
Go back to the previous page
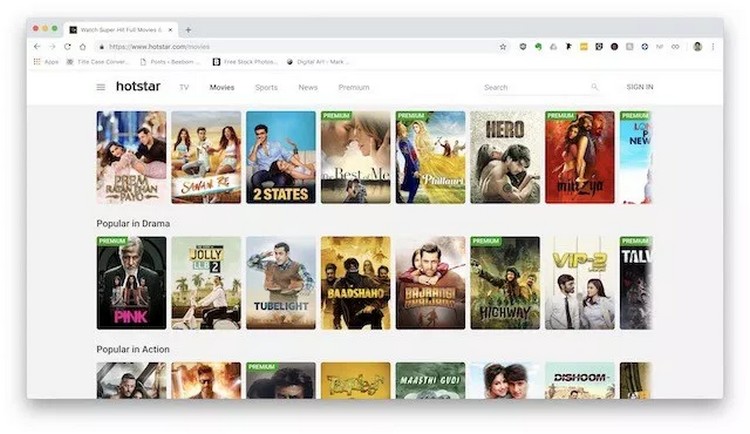click(x=38, y=47)
